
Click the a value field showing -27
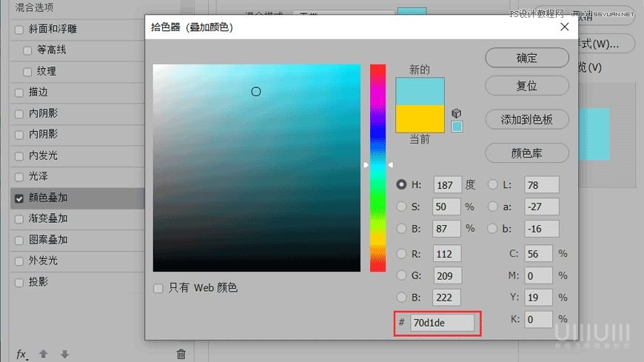pyautogui.click(x=542, y=207)
